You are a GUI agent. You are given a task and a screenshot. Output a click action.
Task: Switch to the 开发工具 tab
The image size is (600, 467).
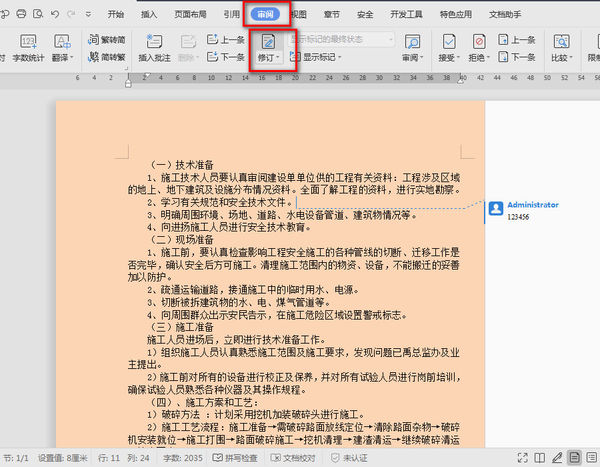[406, 15]
